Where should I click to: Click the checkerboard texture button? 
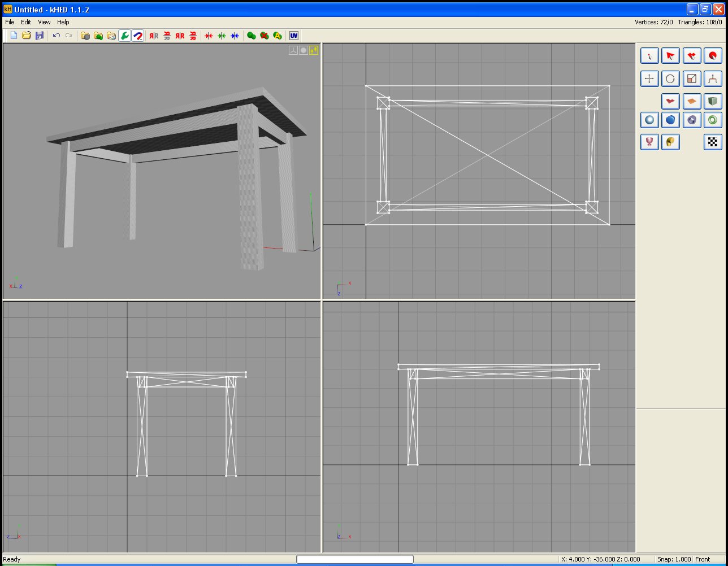click(x=713, y=142)
